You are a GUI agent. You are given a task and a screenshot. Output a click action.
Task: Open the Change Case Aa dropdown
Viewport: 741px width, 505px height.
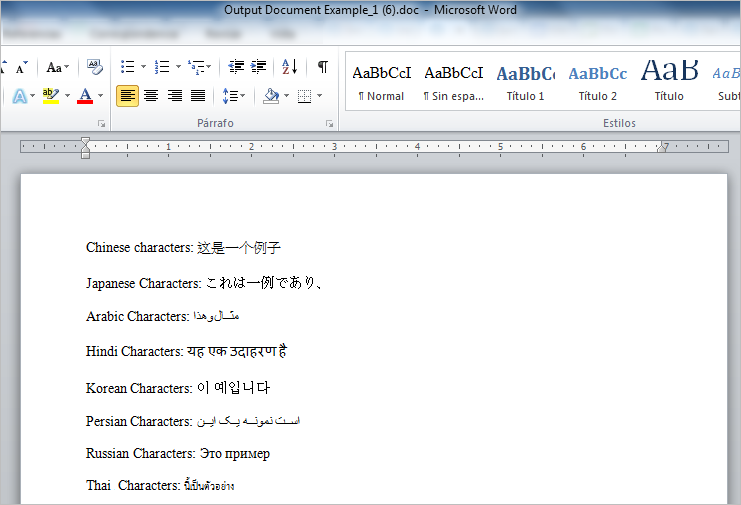pos(58,67)
